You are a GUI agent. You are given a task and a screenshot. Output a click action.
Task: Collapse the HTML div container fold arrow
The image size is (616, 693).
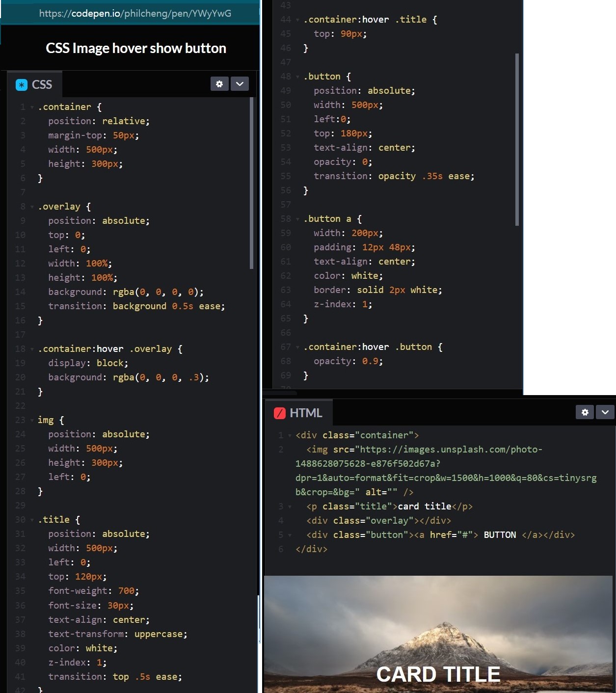pyautogui.click(x=290, y=435)
